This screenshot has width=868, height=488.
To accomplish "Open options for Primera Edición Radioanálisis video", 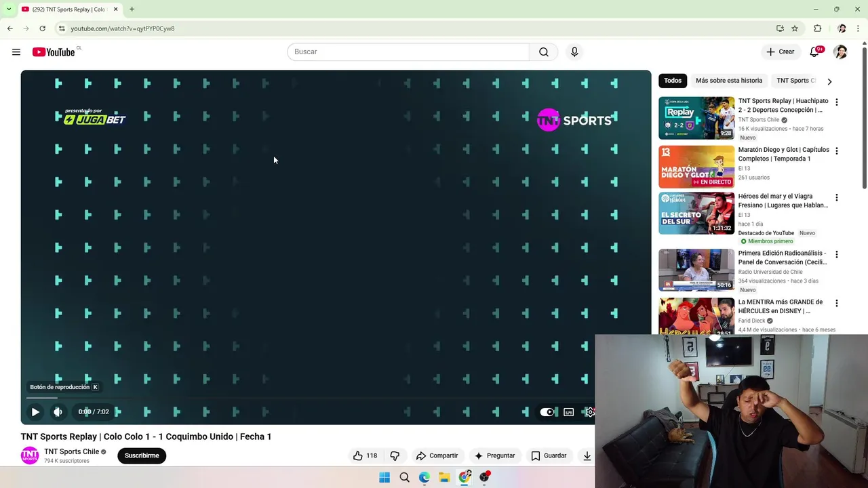I will point(836,255).
